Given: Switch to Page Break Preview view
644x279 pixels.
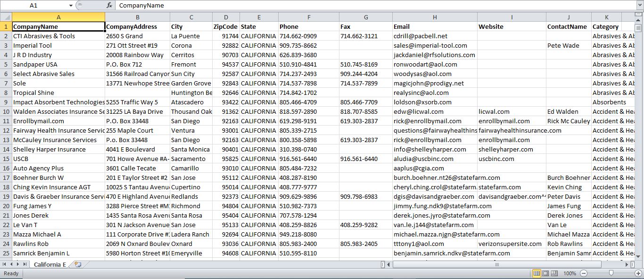Looking at the screenshot, I should [554, 273].
